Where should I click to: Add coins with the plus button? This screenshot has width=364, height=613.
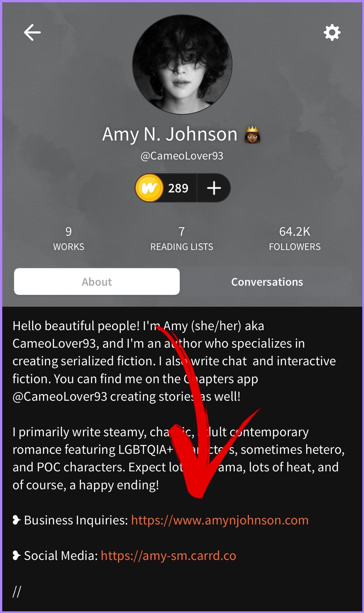pos(214,188)
